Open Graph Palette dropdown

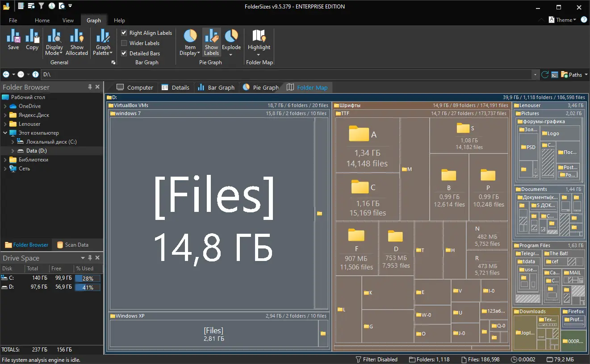pos(103,42)
